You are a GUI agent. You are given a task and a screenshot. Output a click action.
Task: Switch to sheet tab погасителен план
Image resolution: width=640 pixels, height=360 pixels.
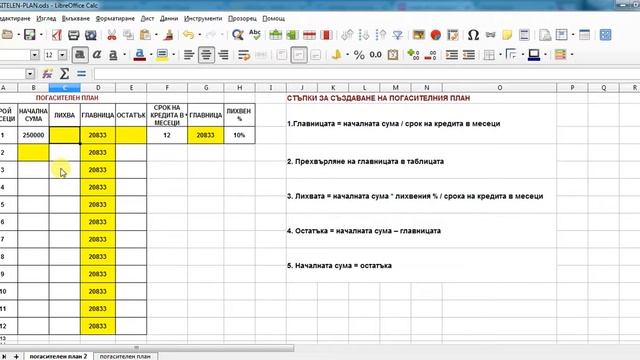click(125, 356)
